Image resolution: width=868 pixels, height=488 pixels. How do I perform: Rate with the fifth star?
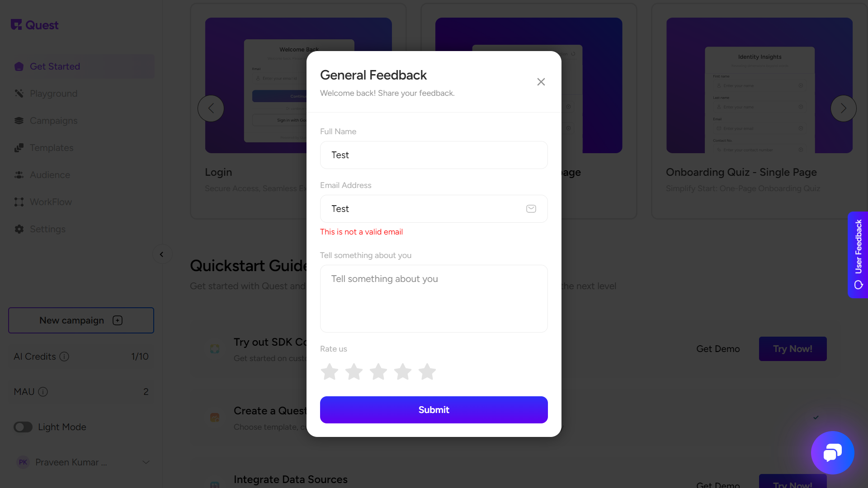(x=427, y=372)
